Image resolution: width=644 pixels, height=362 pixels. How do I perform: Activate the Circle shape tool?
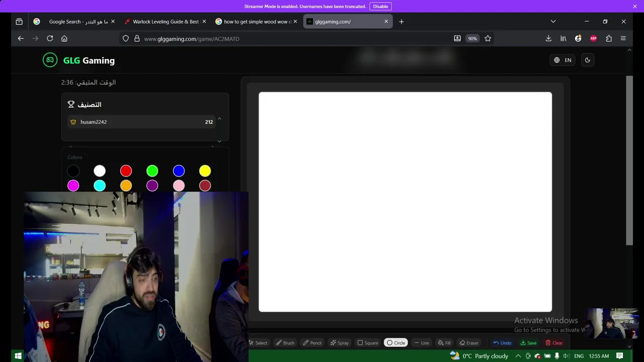(x=396, y=343)
